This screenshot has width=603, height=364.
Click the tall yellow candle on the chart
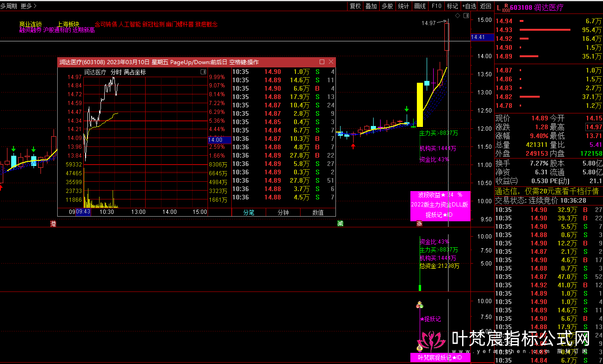420,105
